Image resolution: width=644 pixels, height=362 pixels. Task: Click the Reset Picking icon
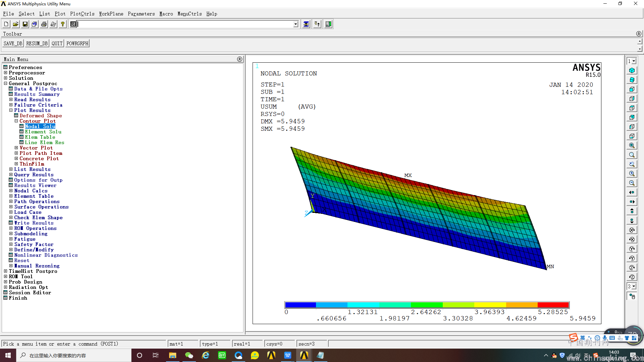coord(317,24)
